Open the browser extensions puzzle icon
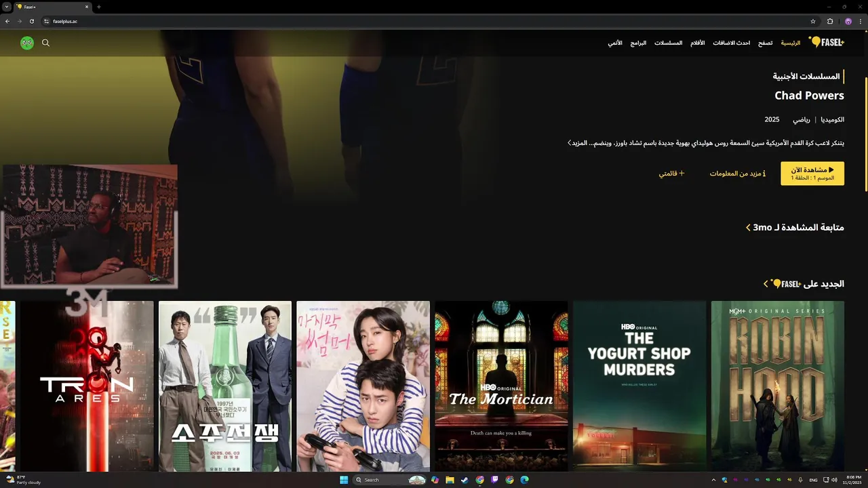This screenshot has width=868, height=488. (x=830, y=21)
